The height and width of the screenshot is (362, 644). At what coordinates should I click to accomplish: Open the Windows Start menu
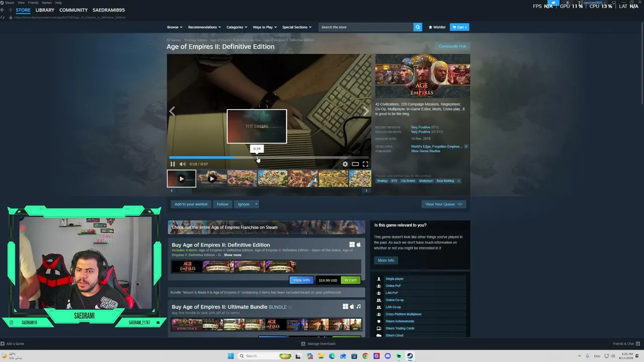230,356
